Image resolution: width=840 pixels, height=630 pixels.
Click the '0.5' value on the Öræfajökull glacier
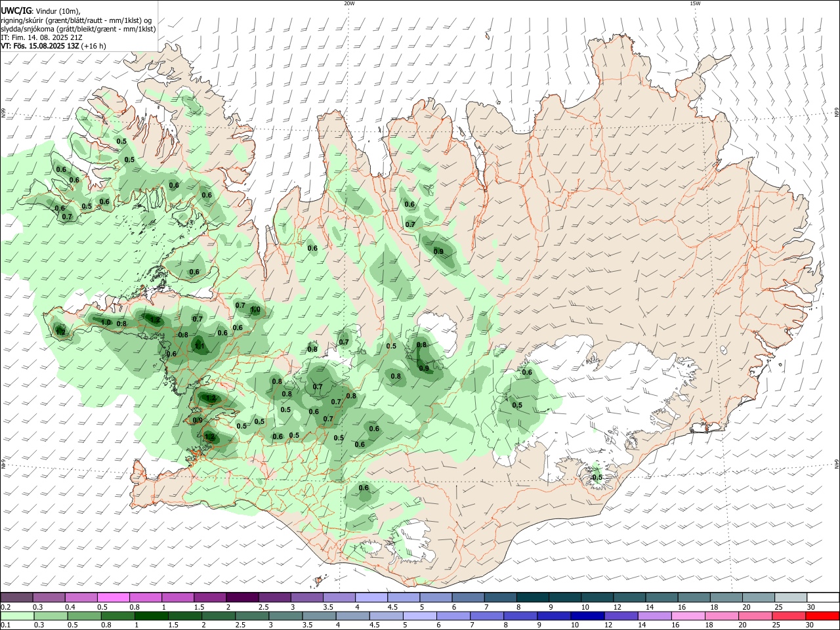coord(597,477)
